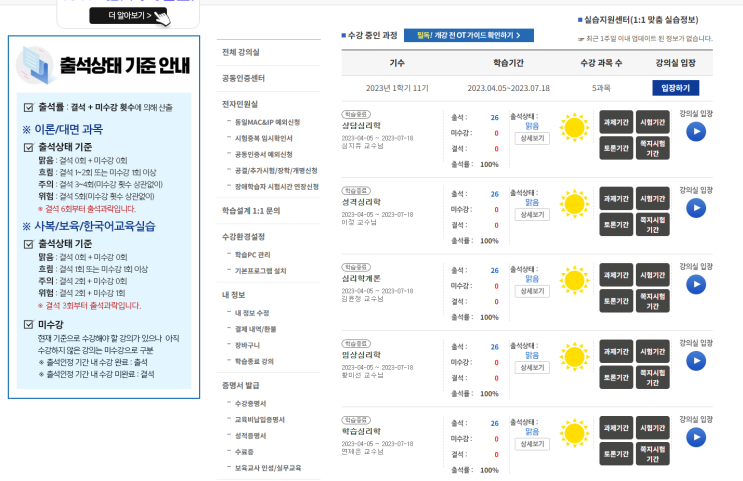
Task: Click 쪽지시험 기간 for 성격심리학
Action: pos(652,225)
